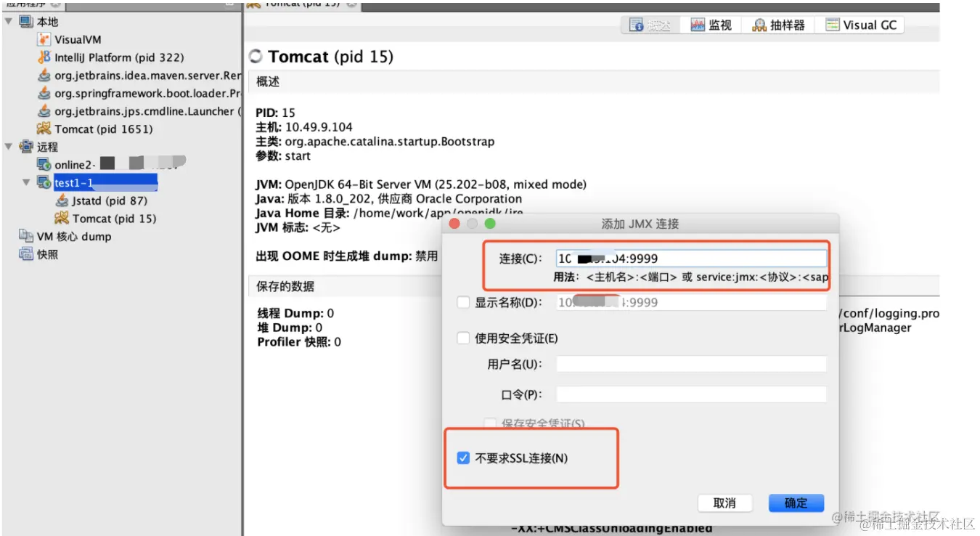
Task: Switch to the 监视 tab
Action: point(711,25)
